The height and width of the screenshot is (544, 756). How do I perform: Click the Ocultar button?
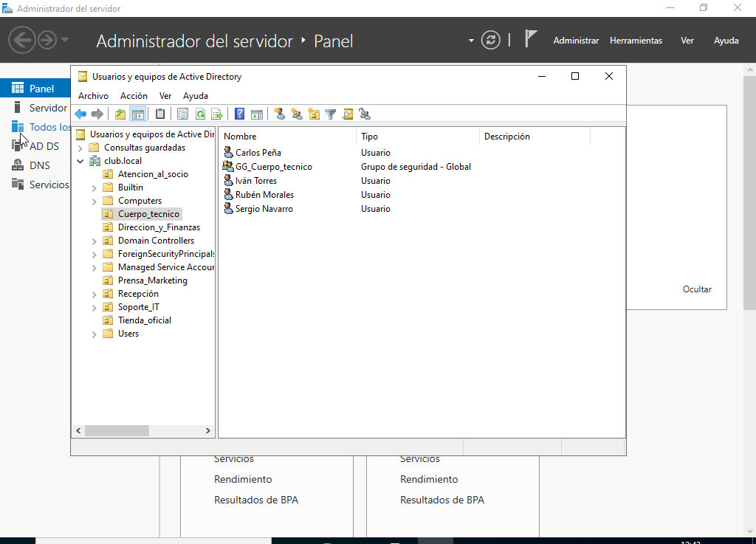click(697, 289)
